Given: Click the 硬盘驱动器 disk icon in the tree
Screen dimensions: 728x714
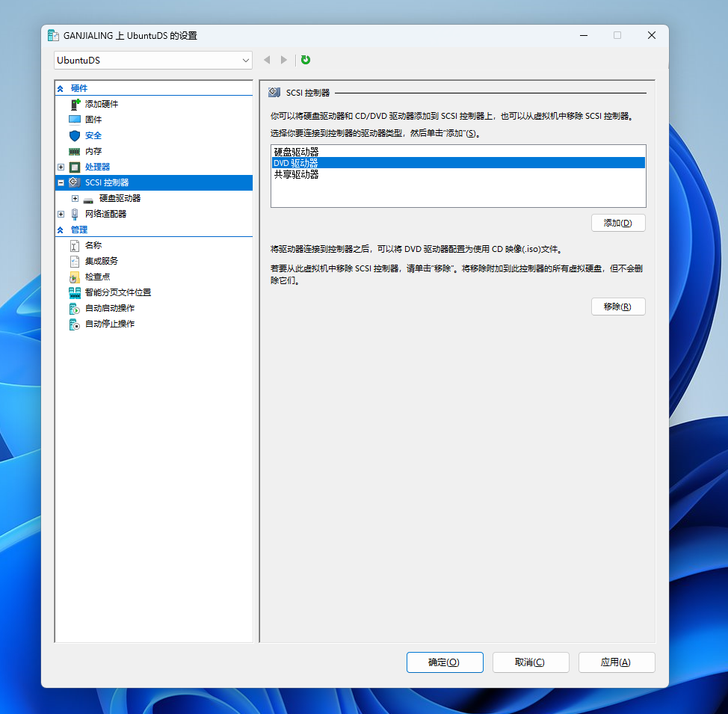Looking at the screenshot, I should [88, 200].
